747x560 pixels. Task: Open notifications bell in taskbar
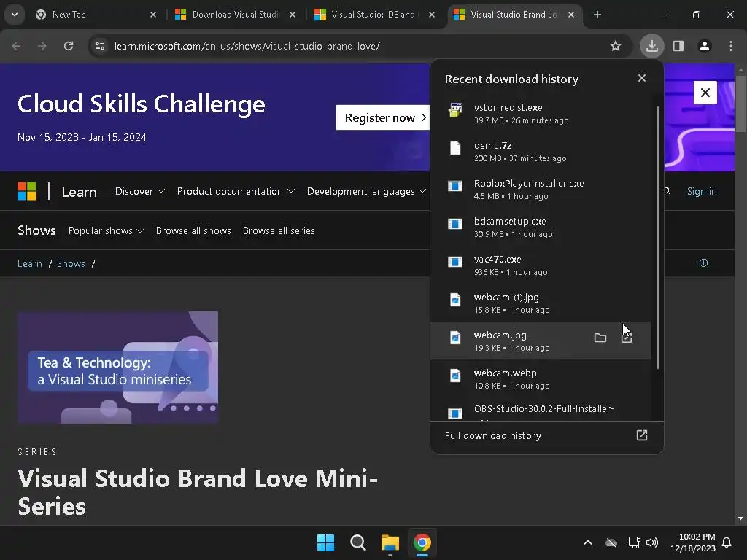point(727,542)
